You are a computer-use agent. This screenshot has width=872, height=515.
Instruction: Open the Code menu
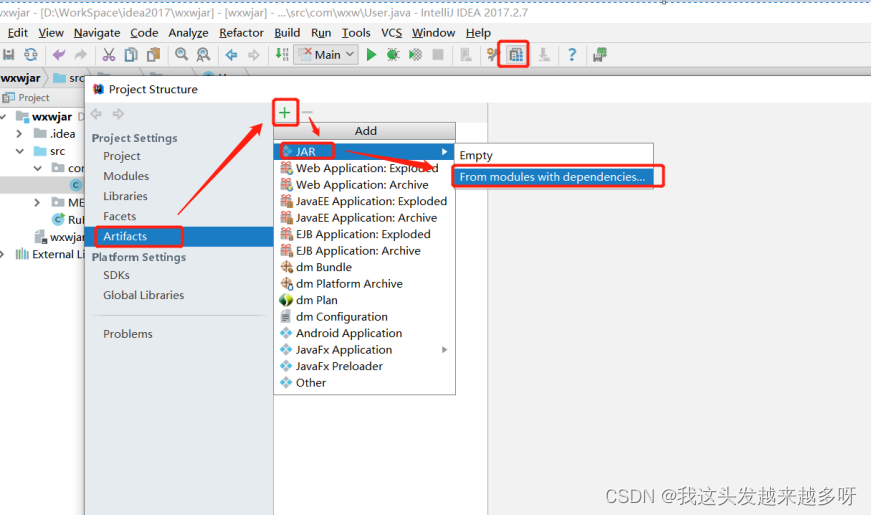pyautogui.click(x=145, y=33)
